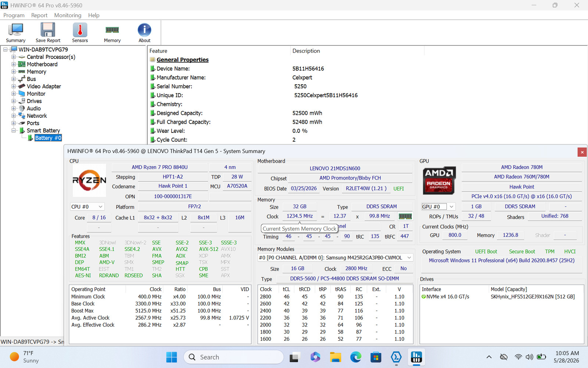Select Ports in the device tree
The height and width of the screenshot is (368, 588).
pos(33,123)
